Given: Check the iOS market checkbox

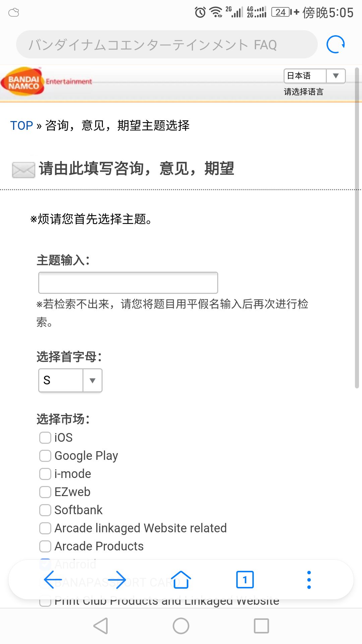Looking at the screenshot, I should (x=45, y=438).
